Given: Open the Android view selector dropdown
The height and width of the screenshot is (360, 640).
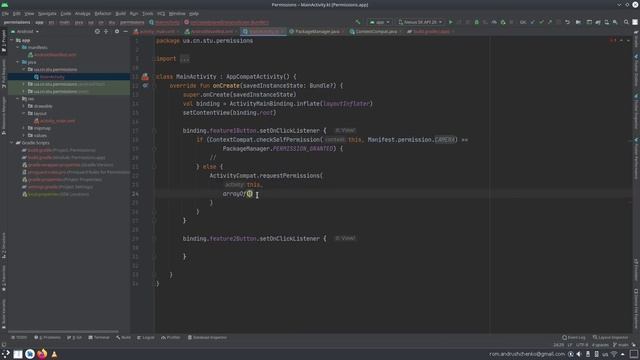Looking at the screenshot, I should [25, 31].
